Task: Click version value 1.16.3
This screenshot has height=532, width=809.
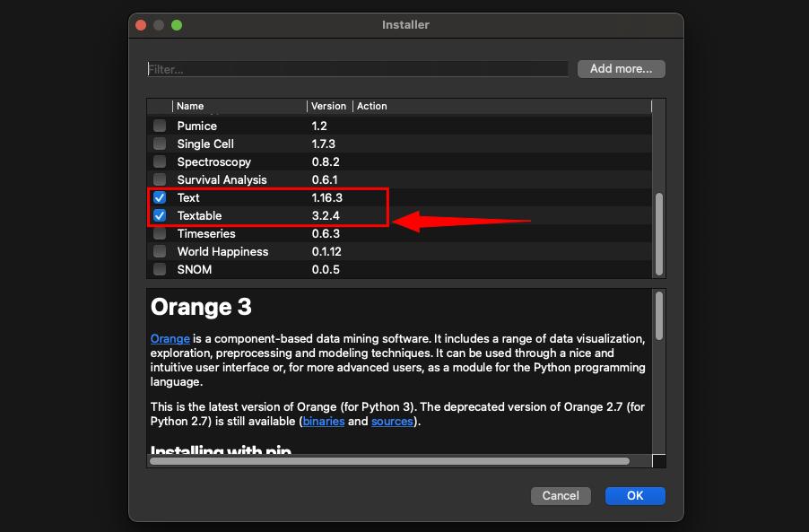Action: coord(327,197)
